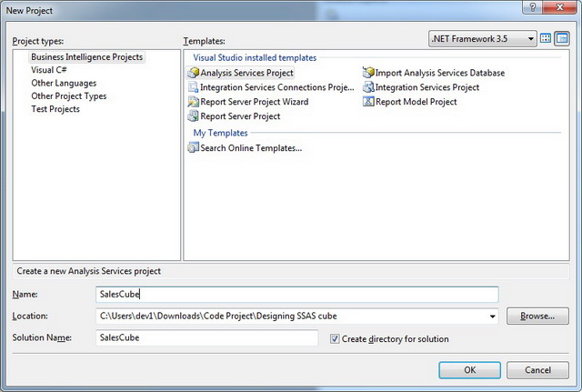Click the Analysis Services Project icon
This screenshot has height=392, width=582.
click(x=194, y=73)
